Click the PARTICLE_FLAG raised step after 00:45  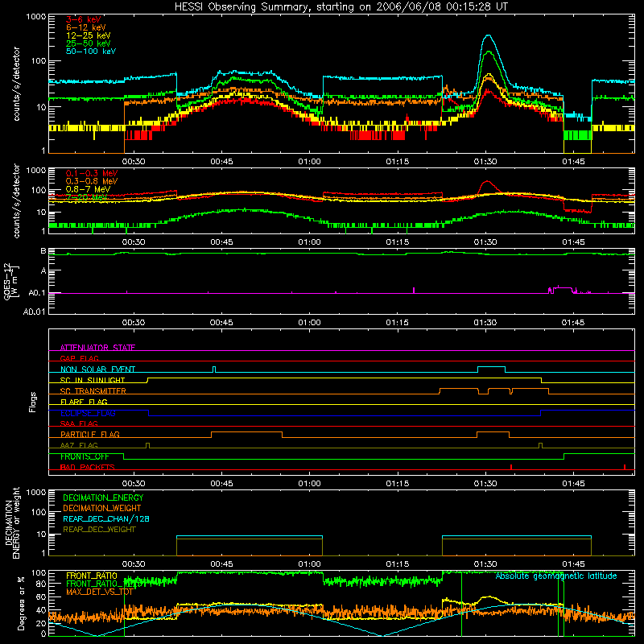(x=246, y=432)
